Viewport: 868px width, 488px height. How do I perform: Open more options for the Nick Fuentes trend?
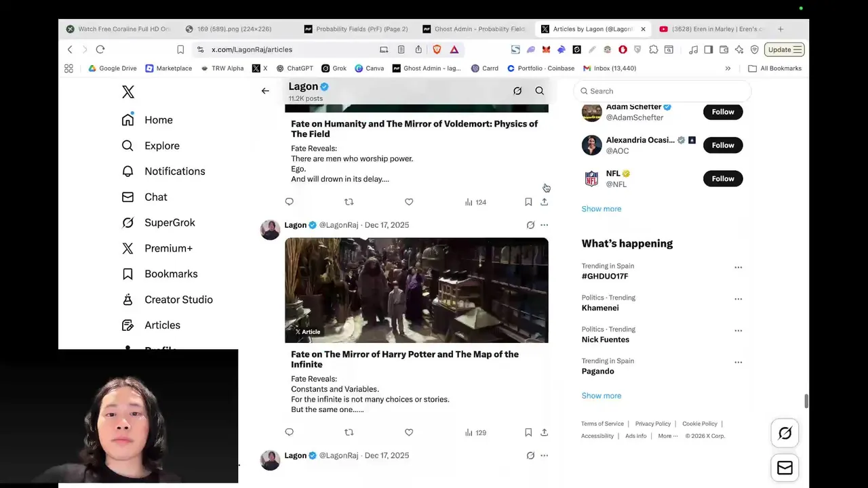tap(738, 331)
